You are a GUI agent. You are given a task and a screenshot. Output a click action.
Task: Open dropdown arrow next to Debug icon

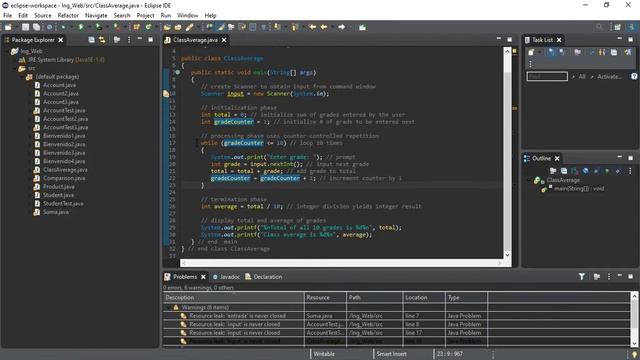coord(70,27)
